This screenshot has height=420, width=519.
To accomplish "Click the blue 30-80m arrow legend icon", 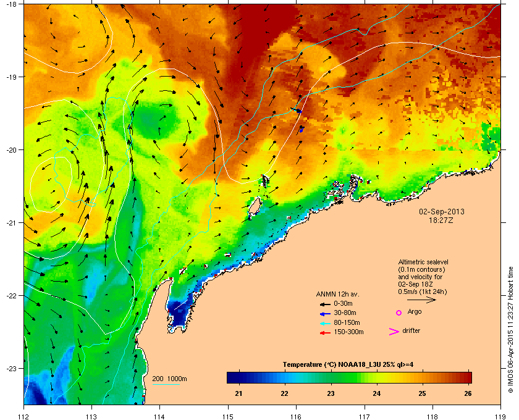I will pos(326,313).
